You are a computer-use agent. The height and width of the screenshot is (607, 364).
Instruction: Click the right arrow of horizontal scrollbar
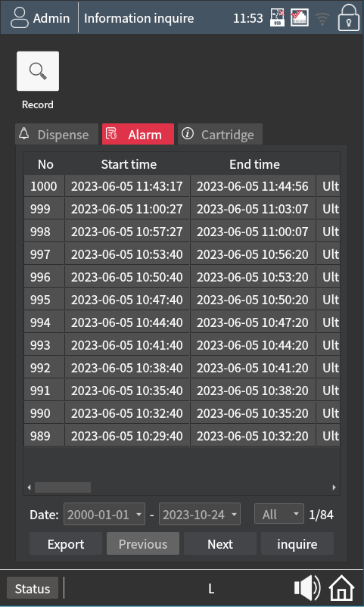pyautogui.click(x=334, y=487)
